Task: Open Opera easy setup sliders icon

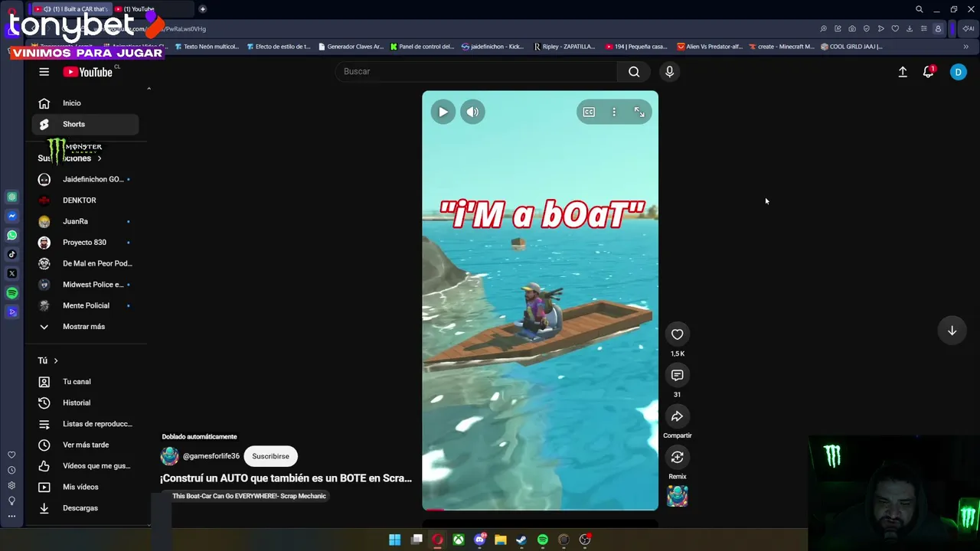Action: click(x=923, y=29)
